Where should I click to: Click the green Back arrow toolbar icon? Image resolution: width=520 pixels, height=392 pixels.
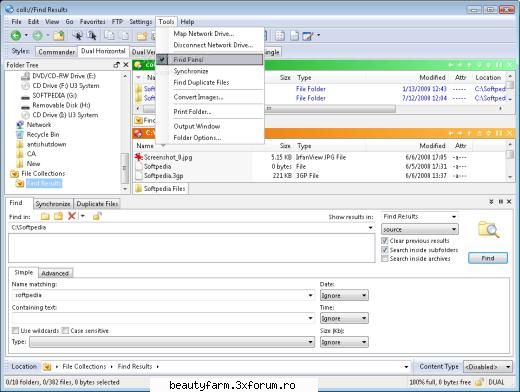coord(15,35)
